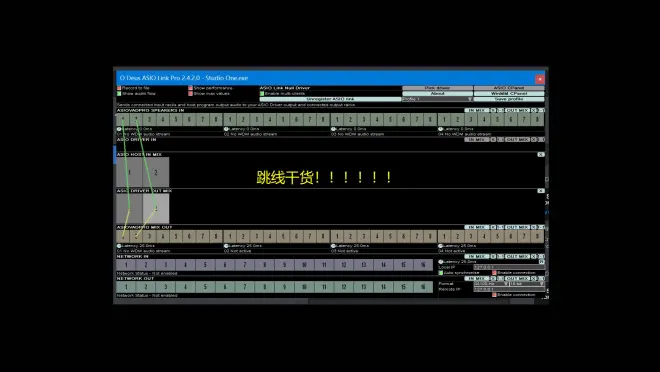This screenshot has width=660, height=372.
Task: Click OUT MIX on the ASIOVADPRO MIX OUT row
Action: point(517,227)
